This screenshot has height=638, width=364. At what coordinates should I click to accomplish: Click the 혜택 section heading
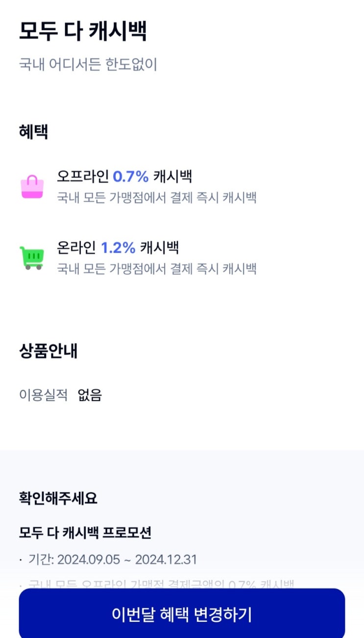tap(33, 132)
